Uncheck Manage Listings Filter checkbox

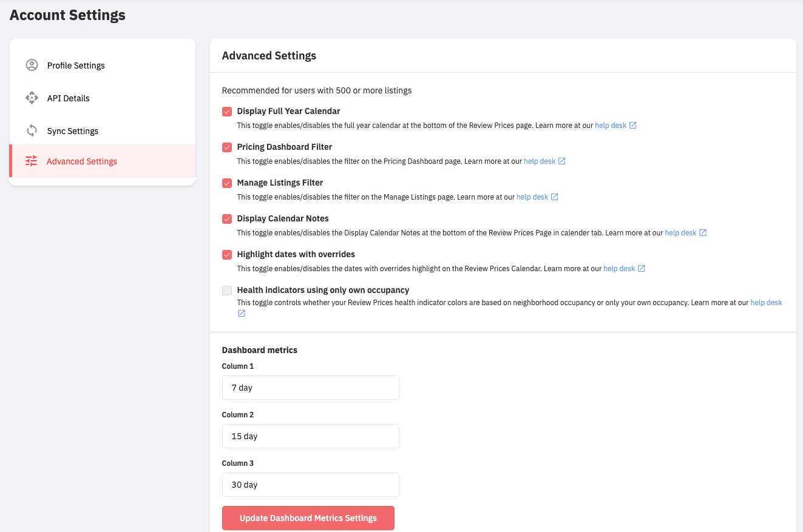pyautogui.click(x=227, y=183)
